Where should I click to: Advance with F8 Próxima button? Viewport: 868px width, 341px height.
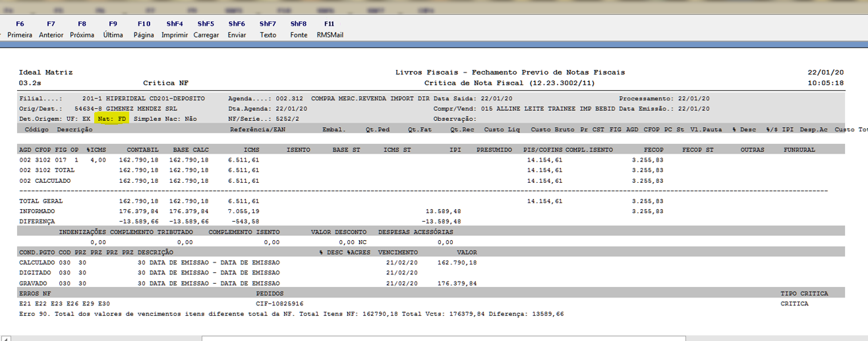click(82, 29)
